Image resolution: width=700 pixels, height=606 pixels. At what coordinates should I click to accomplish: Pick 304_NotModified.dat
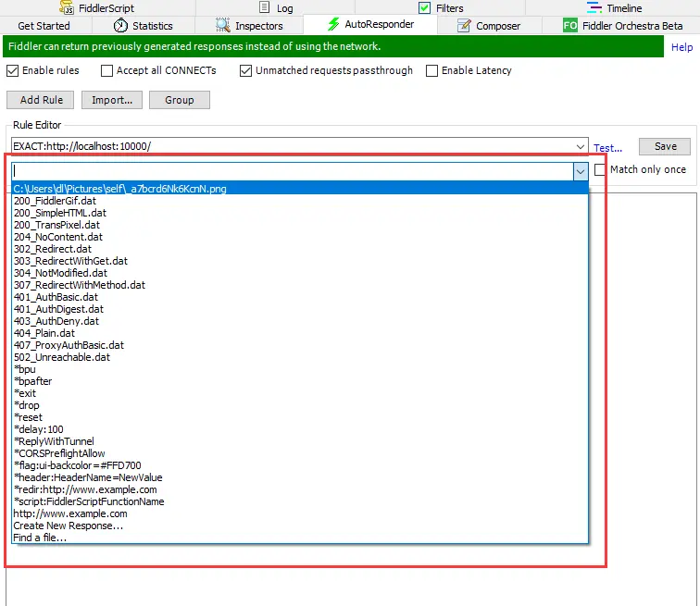point(300,273)
